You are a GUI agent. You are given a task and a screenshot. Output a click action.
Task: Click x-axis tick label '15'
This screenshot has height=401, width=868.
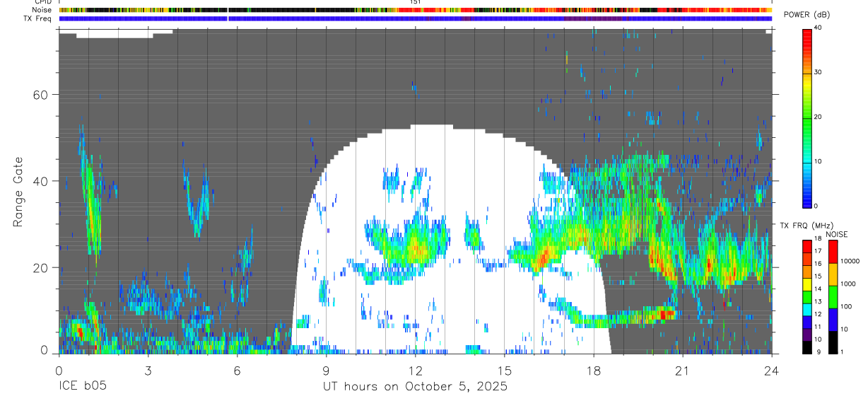tap(504, 370)
